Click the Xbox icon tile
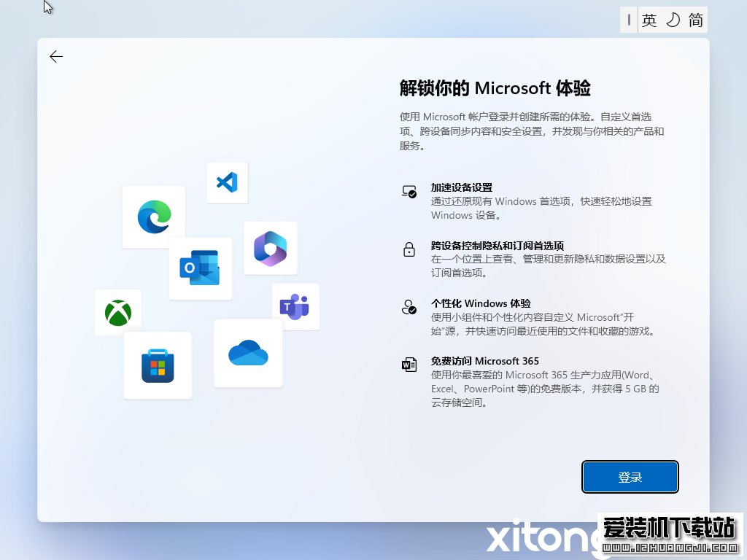 click(x=117, y=312)
